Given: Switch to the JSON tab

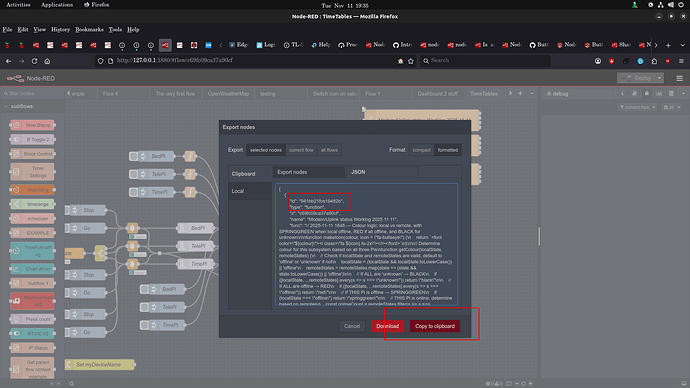Looking at the screenshot, I should pyautogui.click(x=382, y=172).
